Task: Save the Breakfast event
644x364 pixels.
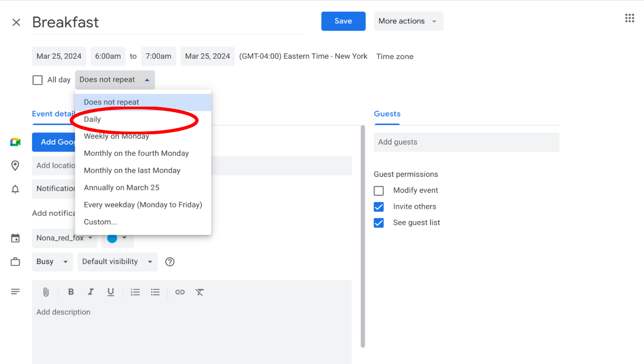Action: coord(343,21)
